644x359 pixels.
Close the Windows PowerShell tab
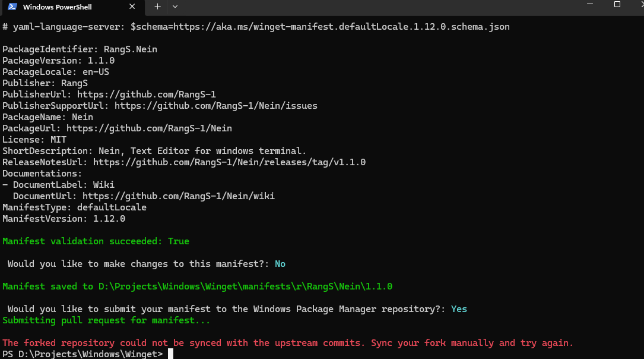point(132,7)
